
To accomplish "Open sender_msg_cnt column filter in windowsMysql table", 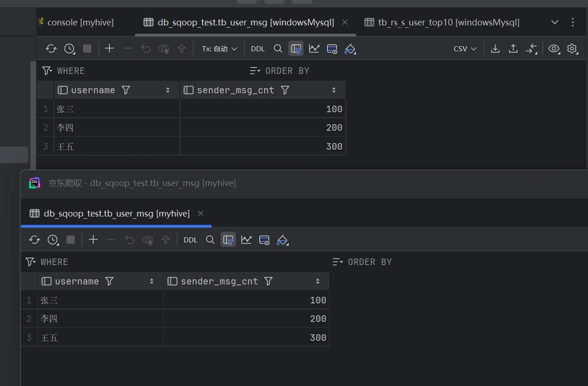I will tap(285, 90).
